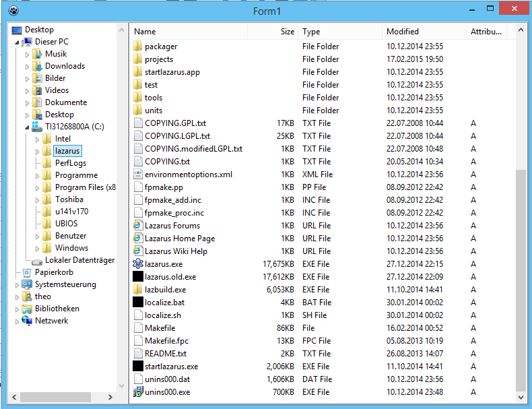
Task: Select the PerfLogs folder in tree
Action: 71,163
